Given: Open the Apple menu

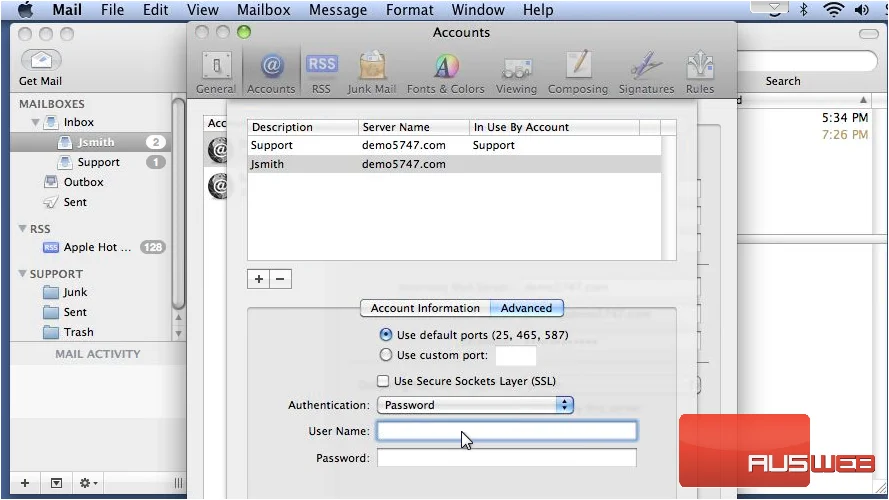Looking at the screenshot, I should [26, 10].
